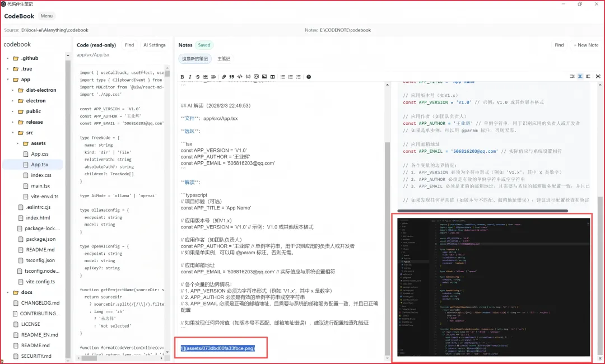Insert a title heading via the toolbar
The width and height of the screenshot is (605, 364).
213,77
